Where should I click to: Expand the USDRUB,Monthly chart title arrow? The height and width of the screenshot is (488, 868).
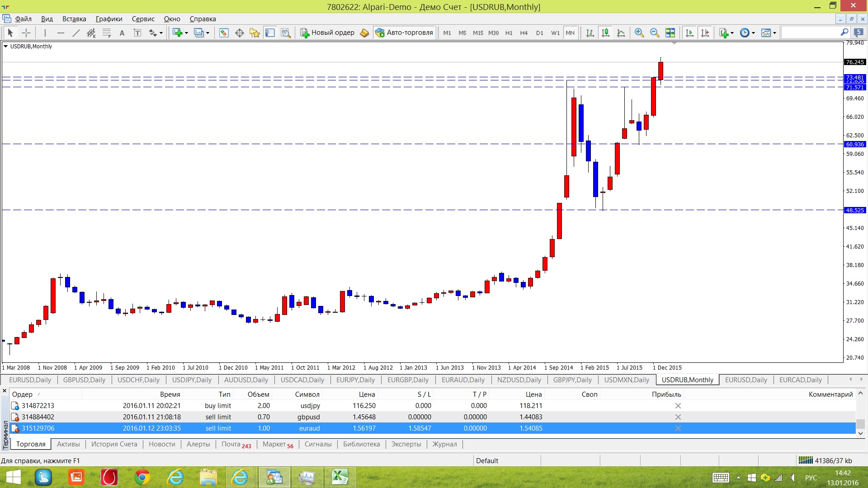[x=5, y=46]
